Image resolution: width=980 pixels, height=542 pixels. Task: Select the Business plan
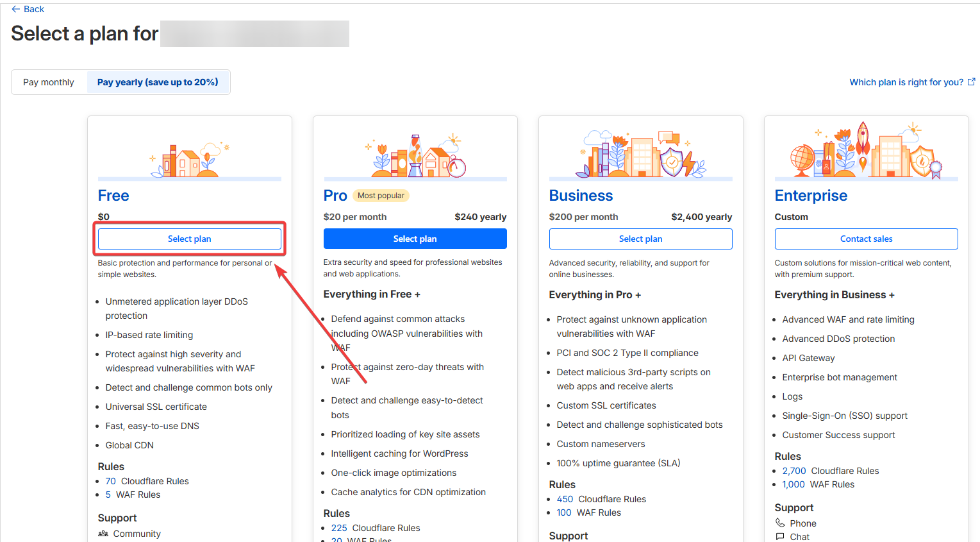[x=640, y=239]
